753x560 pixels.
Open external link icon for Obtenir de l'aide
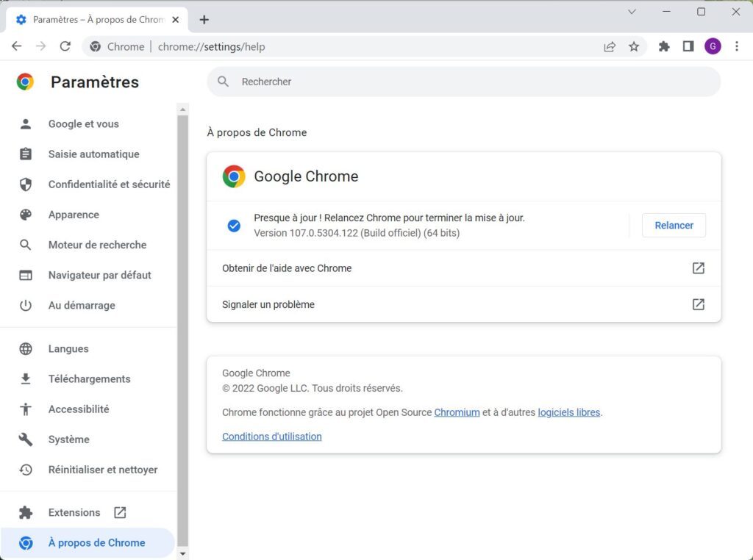click(x=699, y=268)
